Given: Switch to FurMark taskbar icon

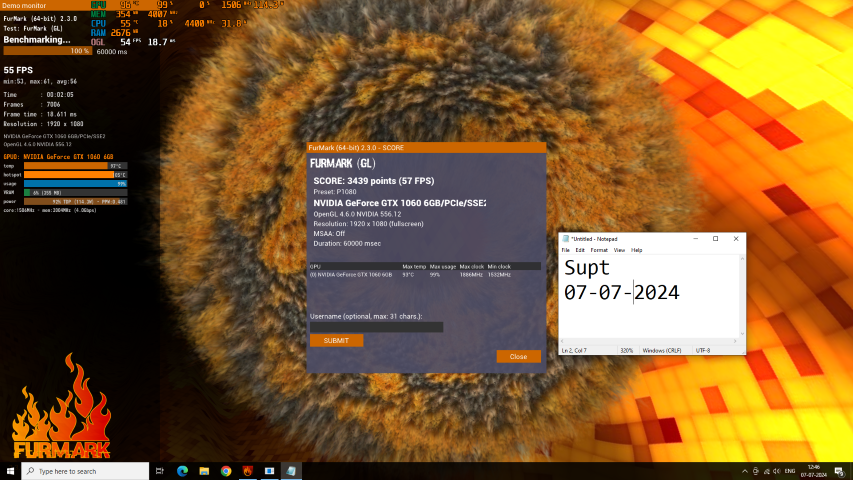Looking at the screenshot, I should coord(248,471).
